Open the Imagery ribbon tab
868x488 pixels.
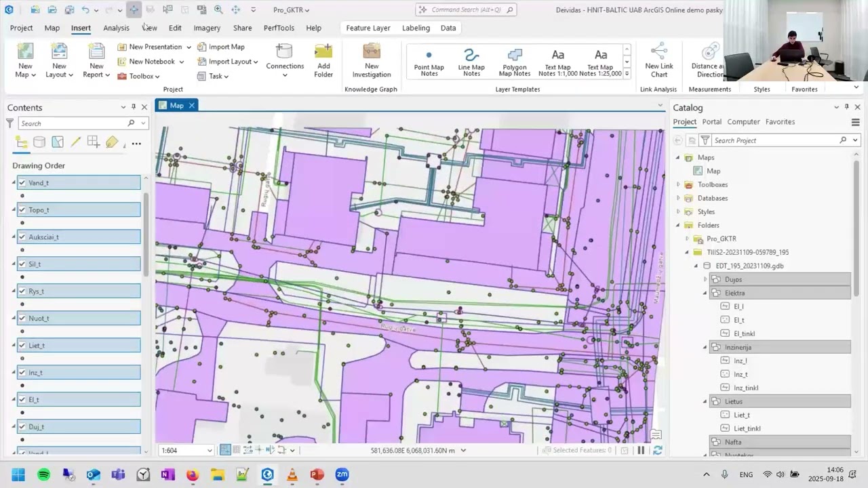[x=207, y=28]
